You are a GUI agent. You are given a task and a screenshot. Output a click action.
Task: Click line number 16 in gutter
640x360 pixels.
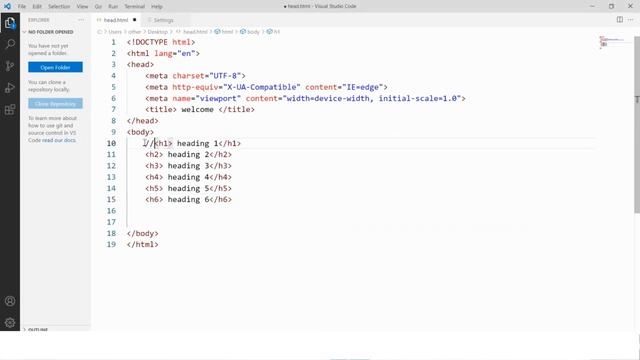[111, 211]
